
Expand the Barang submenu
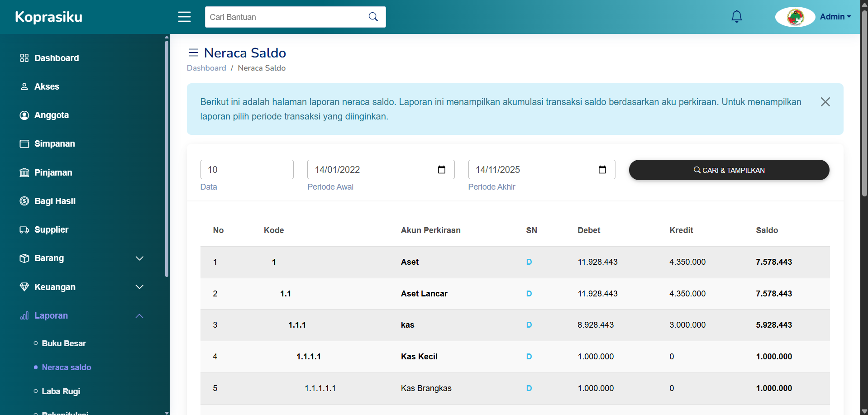(x=139, y=258)
